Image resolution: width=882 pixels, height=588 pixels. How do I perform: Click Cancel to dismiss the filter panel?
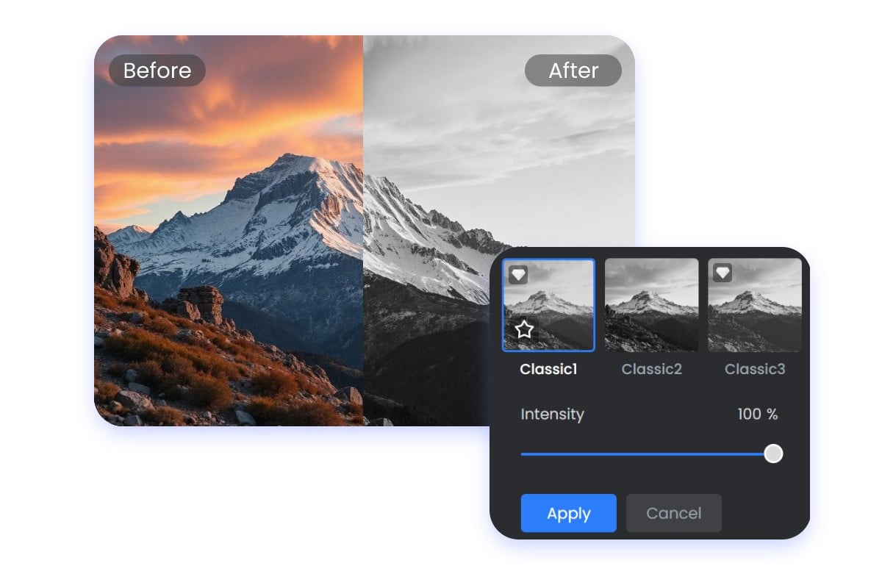(x=673, y=513)
